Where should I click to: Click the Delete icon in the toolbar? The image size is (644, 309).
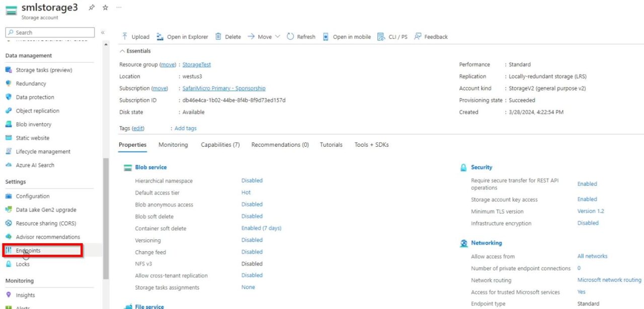[x=227, y=36]
